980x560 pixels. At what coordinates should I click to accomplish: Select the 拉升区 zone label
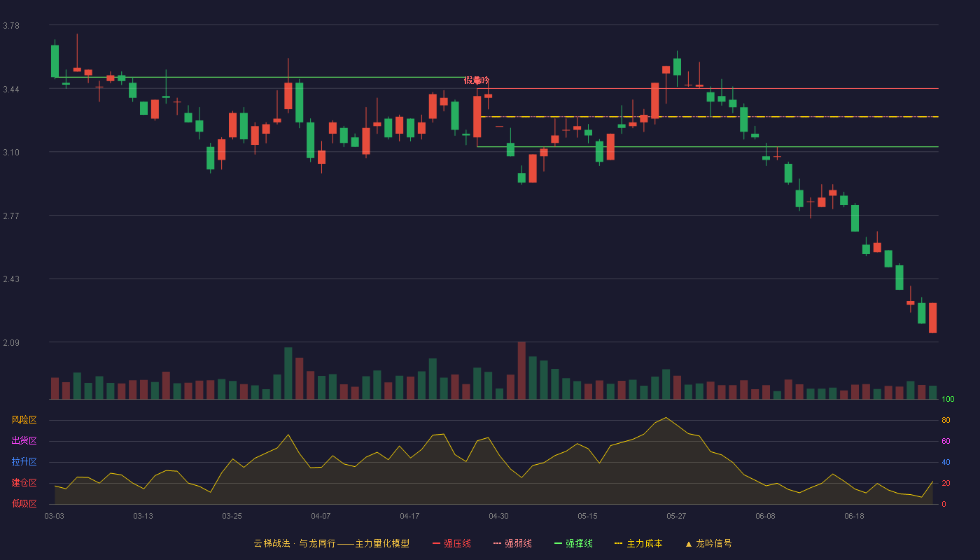tap(24, 462)
